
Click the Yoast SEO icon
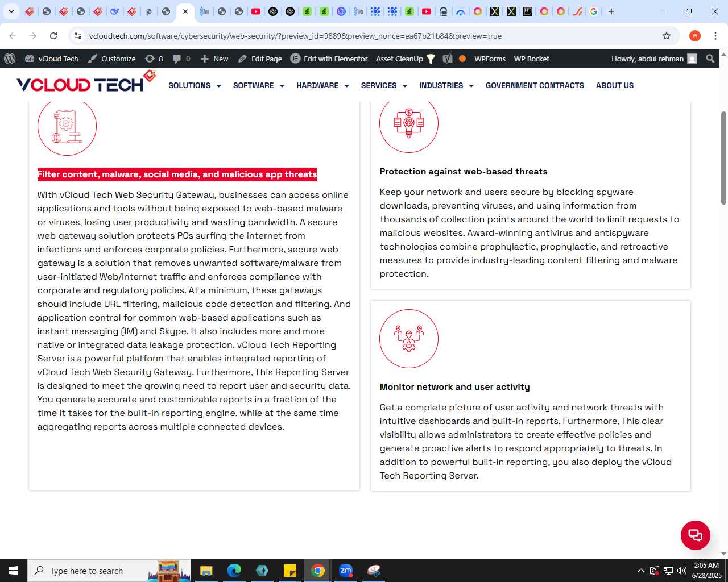(448, 59)
